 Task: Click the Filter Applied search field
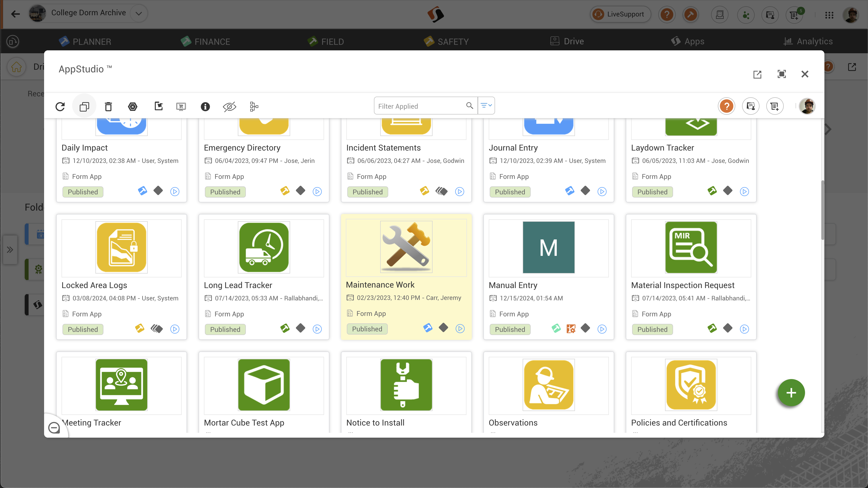[419, 106]
